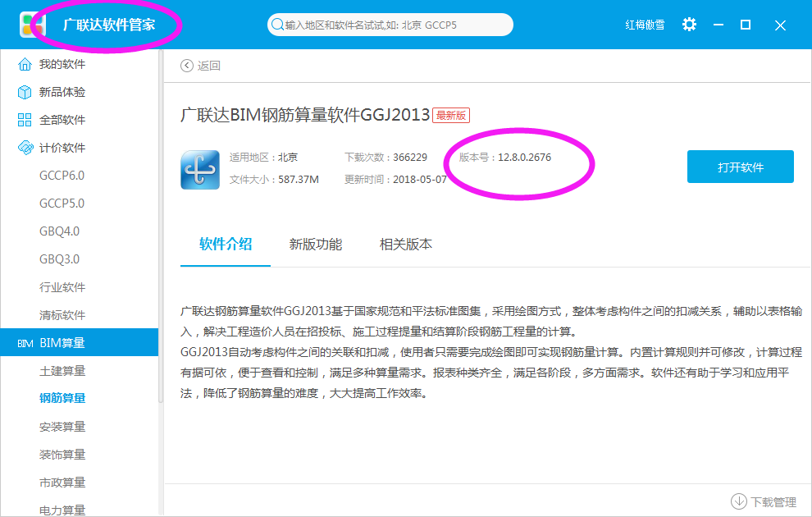Select 清标软件 in the sidebar
The width and height of the screenshot is (812, 517).
(x=62, y=315)
